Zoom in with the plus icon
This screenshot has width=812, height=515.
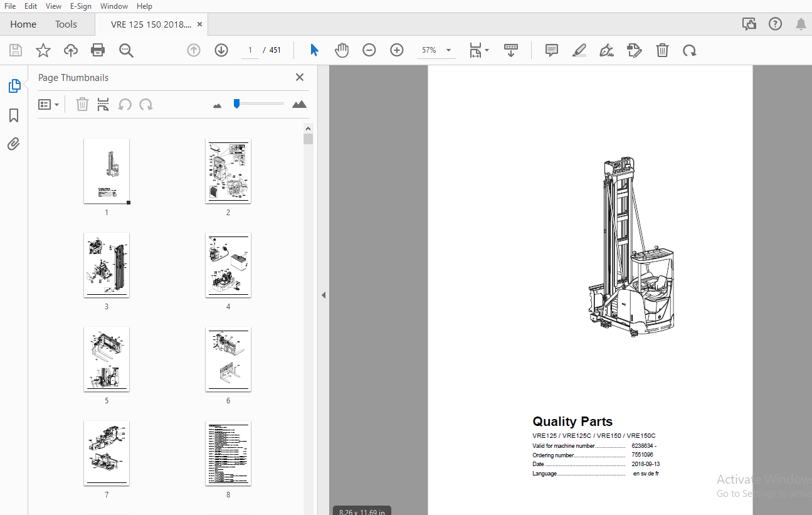tap(397, 50)
